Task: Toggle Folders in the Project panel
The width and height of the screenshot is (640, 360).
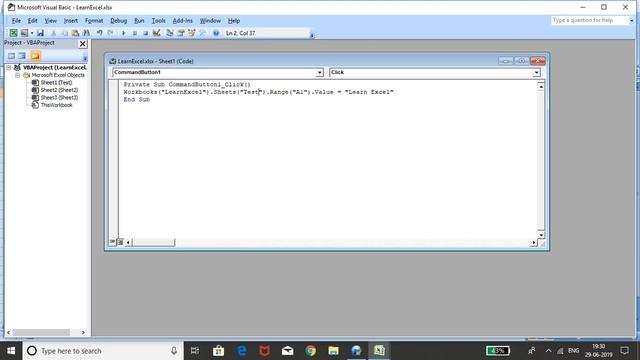Action: [36, 56]
